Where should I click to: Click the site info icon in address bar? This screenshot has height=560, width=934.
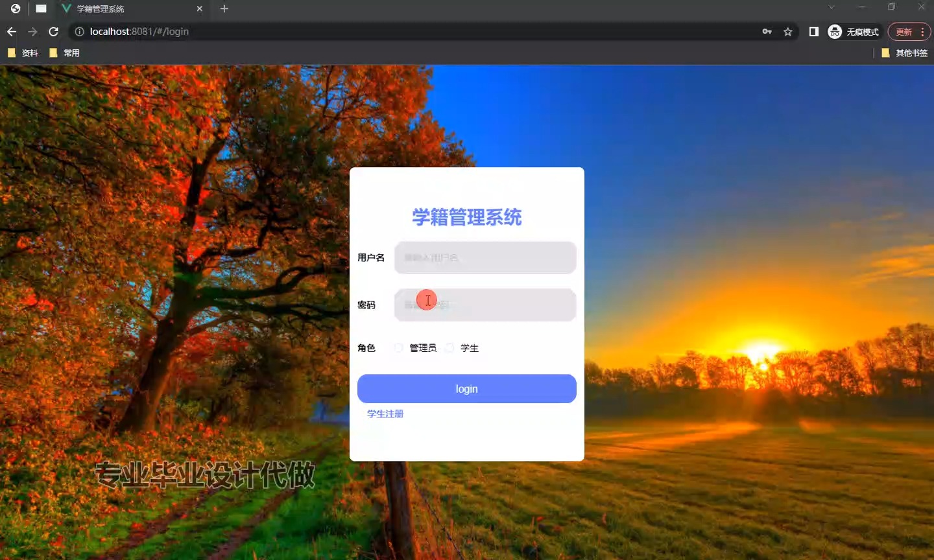coord(79,32)
